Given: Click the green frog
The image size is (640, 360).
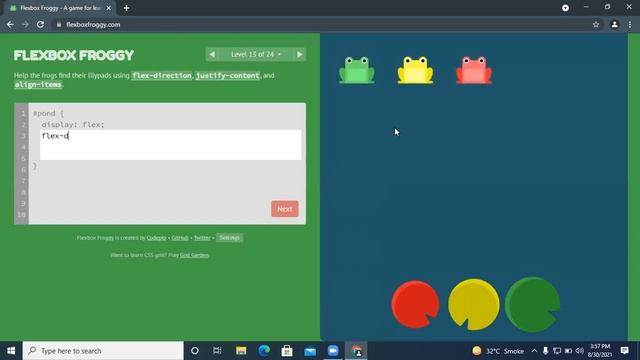Looking at the screenshot, I should (x=357, y=70).
